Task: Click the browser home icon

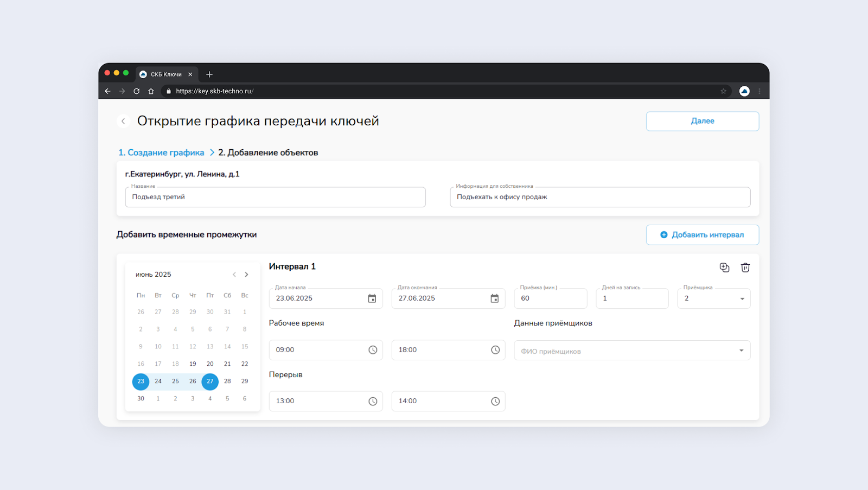Action: pos(151,91)
